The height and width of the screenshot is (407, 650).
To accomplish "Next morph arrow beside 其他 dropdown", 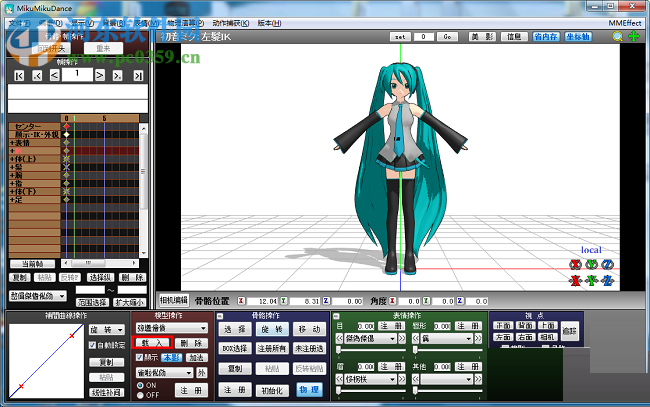I will point(478,379).
